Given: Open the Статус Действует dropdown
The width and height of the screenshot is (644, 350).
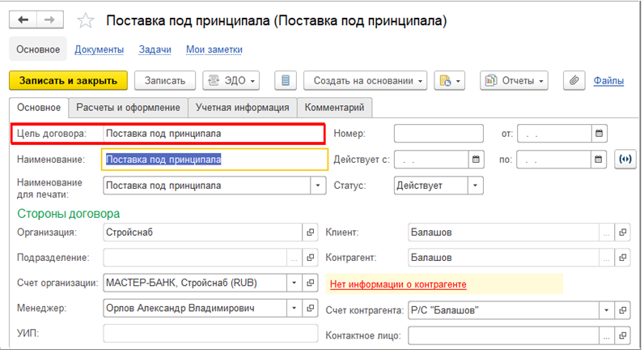Looking at the screenshot, I should 475,186.
